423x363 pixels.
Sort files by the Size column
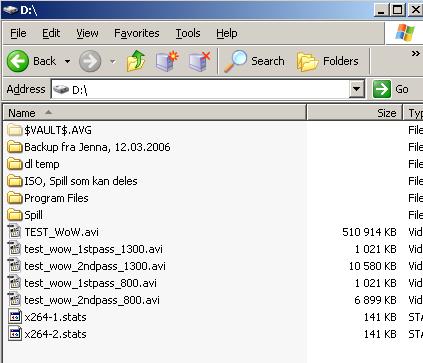tap(354, 113)
